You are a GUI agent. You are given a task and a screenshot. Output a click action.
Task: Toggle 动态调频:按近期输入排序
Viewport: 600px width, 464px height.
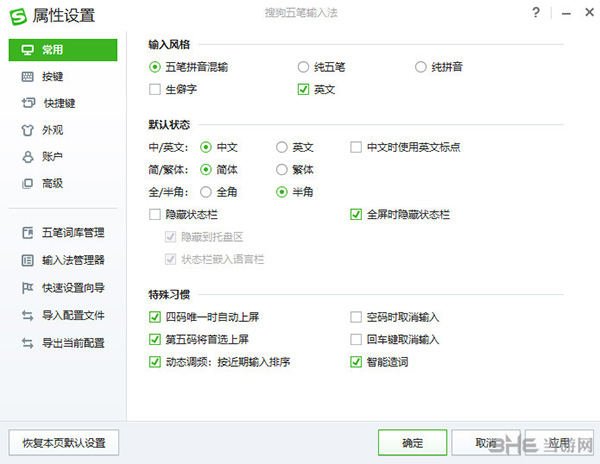point(155,361)
